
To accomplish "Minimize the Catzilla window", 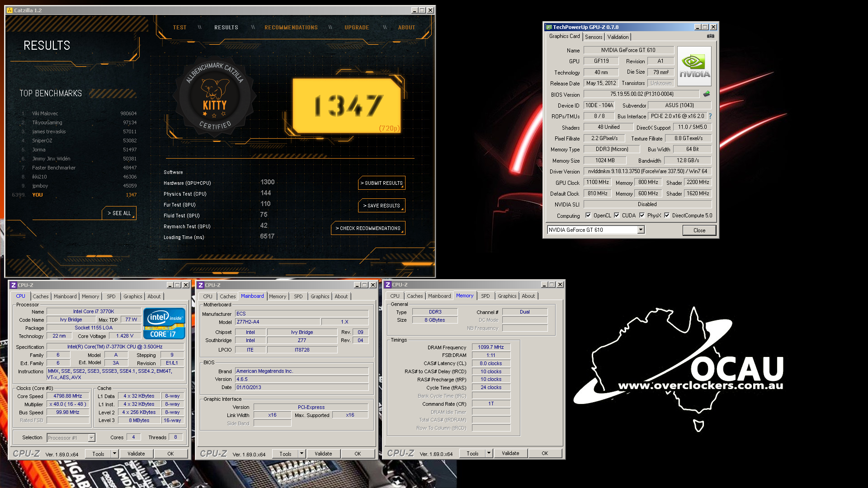I will pyautogui.click(x=415, y=10).
